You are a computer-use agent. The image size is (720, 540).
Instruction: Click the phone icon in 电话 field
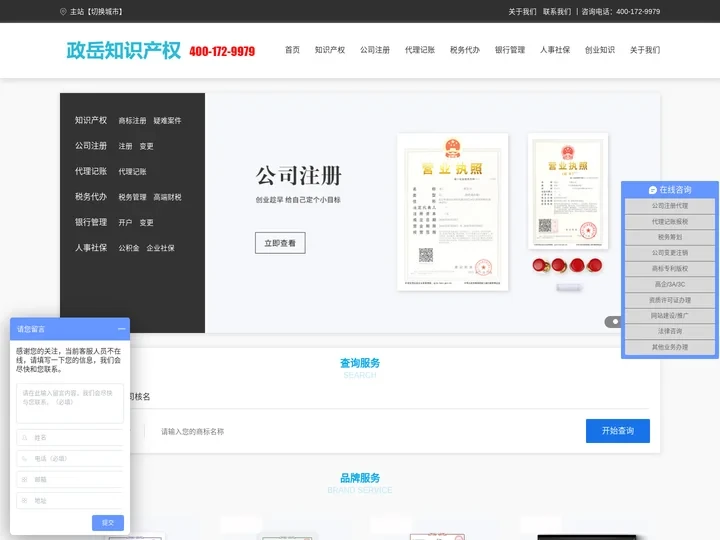[x=25, y=458]
